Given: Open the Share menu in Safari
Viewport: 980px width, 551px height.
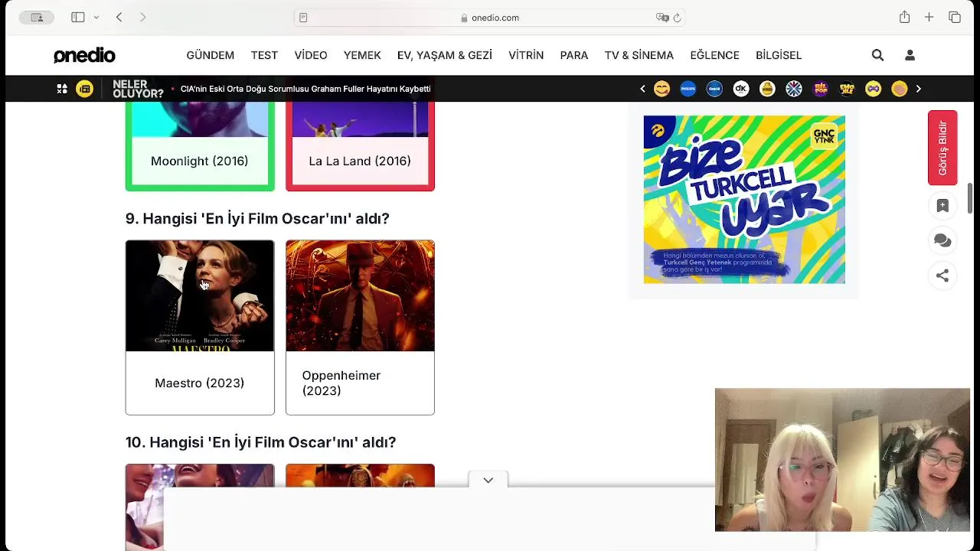Looking at the screenshot, I should coord(904,17).
